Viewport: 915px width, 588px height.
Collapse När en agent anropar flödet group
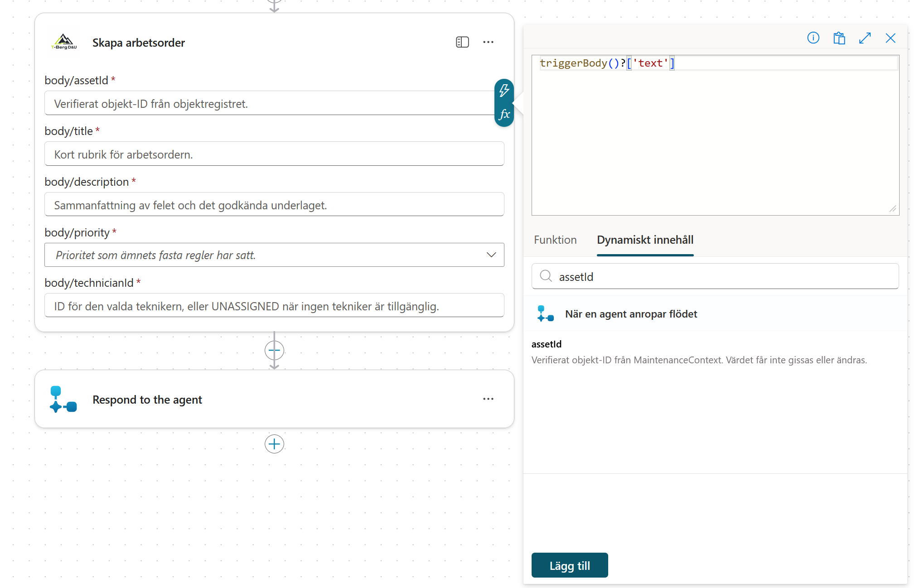(715, 314)
